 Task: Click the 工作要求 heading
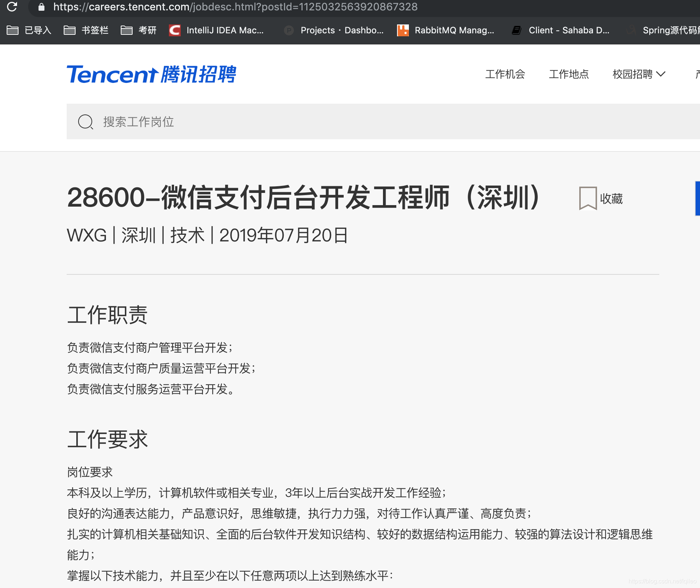(x=107, y=440)
